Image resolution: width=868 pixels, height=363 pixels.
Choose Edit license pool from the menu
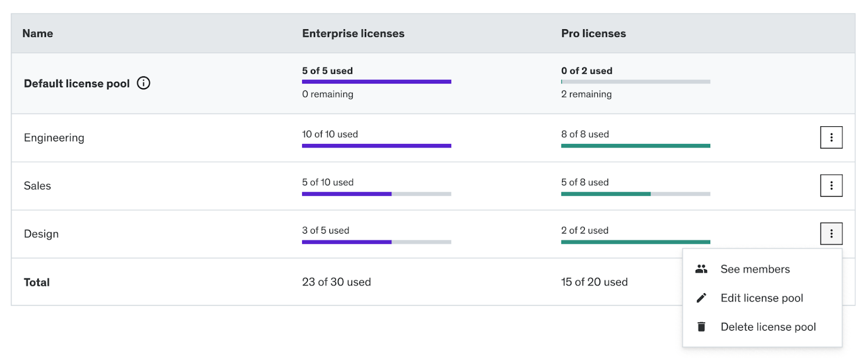pyautogui.click(x=761, y=298)
